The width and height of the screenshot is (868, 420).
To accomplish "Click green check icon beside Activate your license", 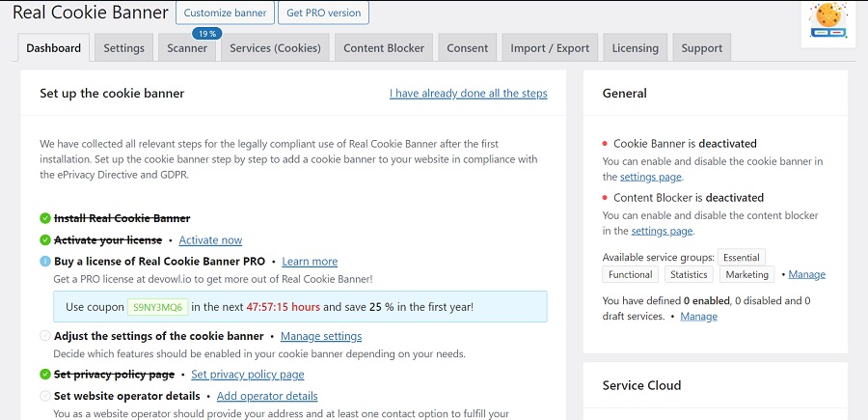I will (45, 240).
